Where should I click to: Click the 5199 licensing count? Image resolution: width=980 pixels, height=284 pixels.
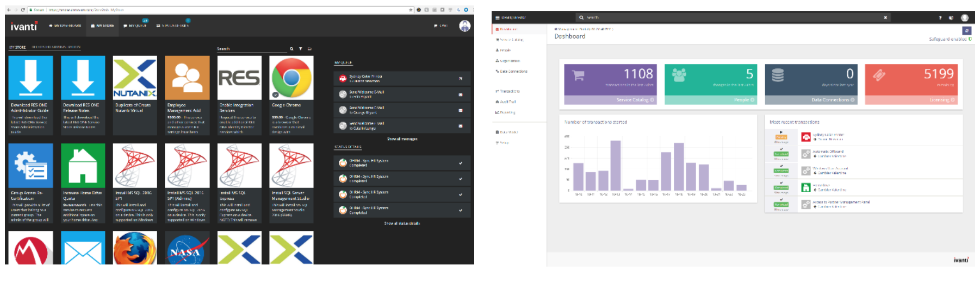pyautogui.click(x=939, y=74)
